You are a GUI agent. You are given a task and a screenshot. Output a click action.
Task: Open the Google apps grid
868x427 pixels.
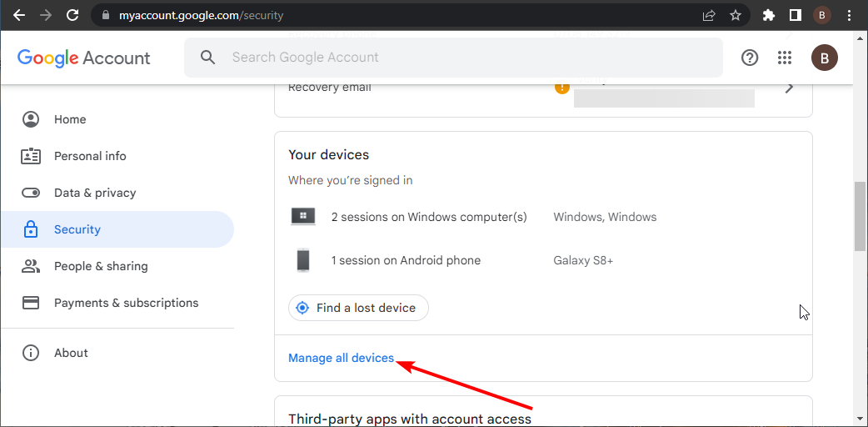tap(784, 58)
